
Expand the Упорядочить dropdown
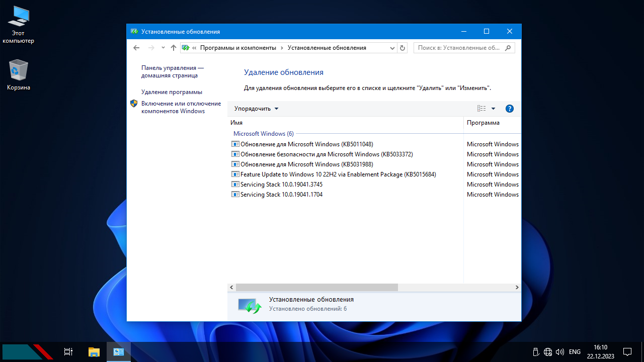[x=256, y=109]
